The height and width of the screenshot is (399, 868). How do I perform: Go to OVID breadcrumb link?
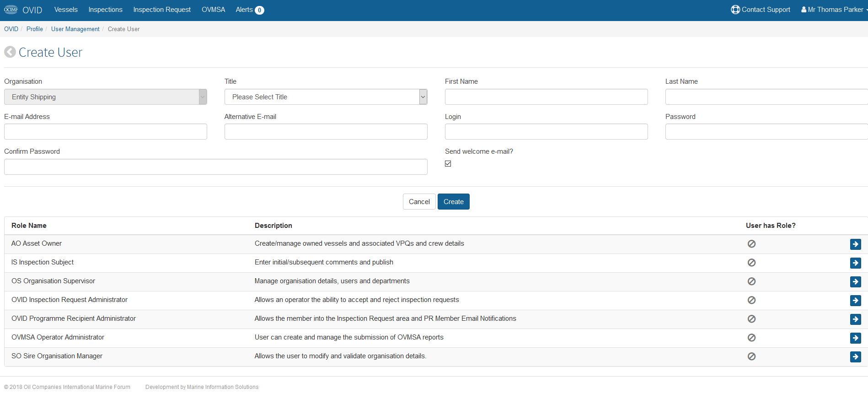tap(11, 29)
